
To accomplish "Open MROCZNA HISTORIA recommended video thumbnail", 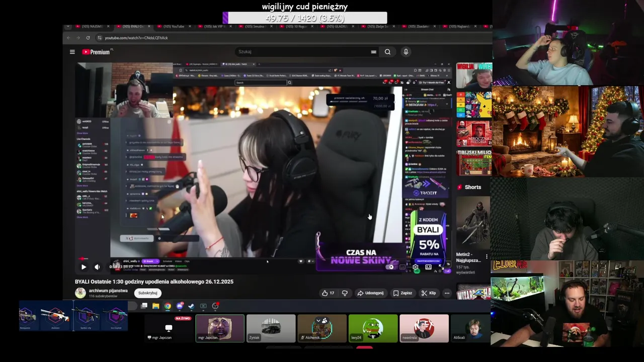I will tap(474, 133).
